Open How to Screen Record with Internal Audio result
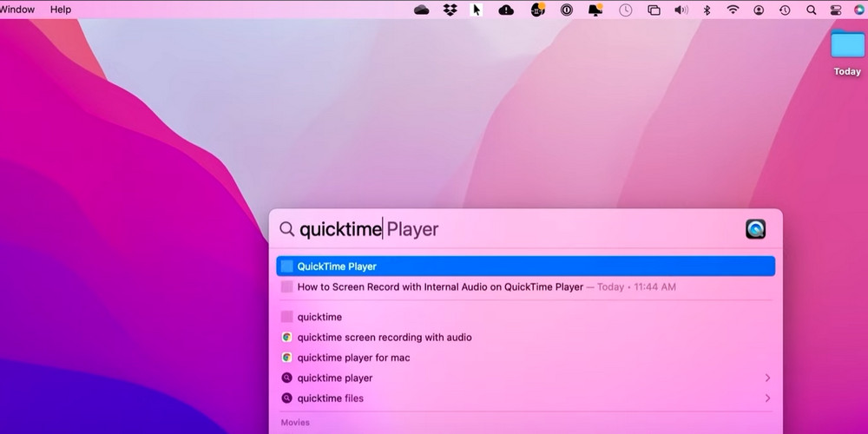This screenshot has height=434, width=868. pyautogui.click(x=525, y=286)
